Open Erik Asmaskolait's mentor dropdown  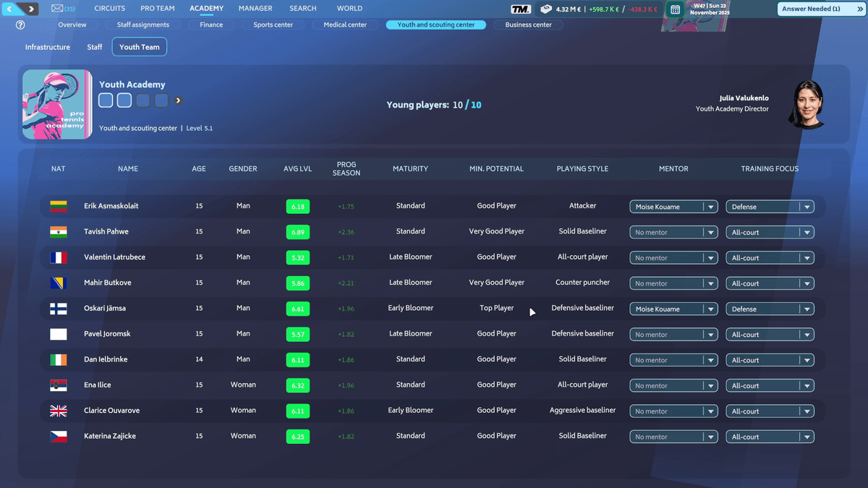coord(673,207)
